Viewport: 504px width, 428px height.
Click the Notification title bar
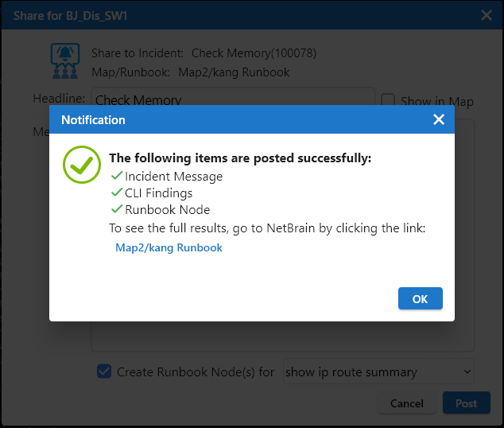point(238,119)
